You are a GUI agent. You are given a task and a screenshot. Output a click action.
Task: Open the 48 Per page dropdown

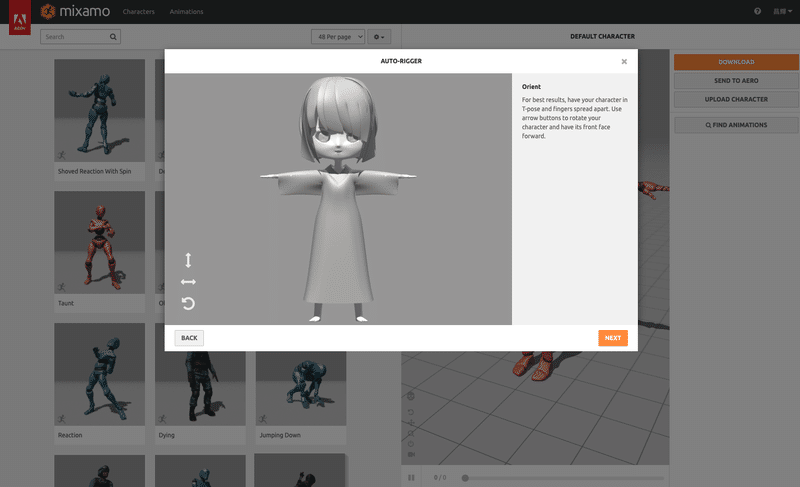coord(338,37)
